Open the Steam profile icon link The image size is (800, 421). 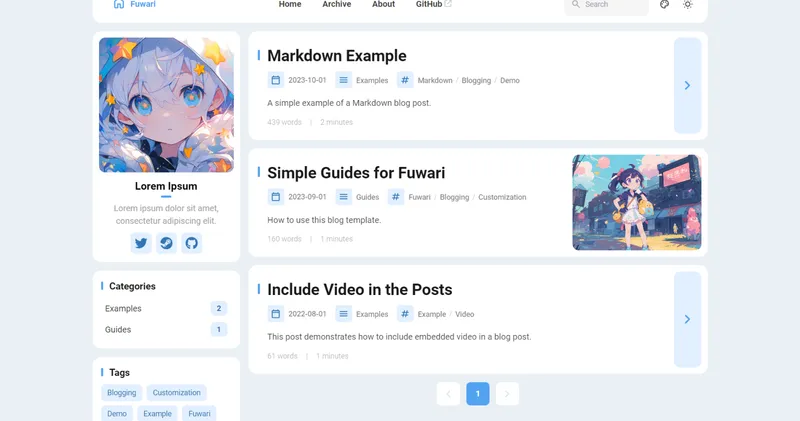click(x=166, y=243)
